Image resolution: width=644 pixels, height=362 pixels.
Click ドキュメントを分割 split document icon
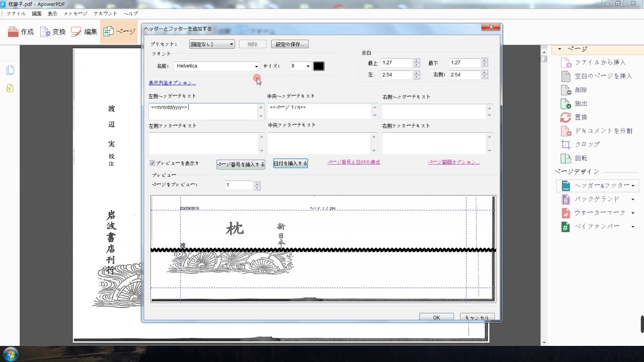tap(566, 131)
